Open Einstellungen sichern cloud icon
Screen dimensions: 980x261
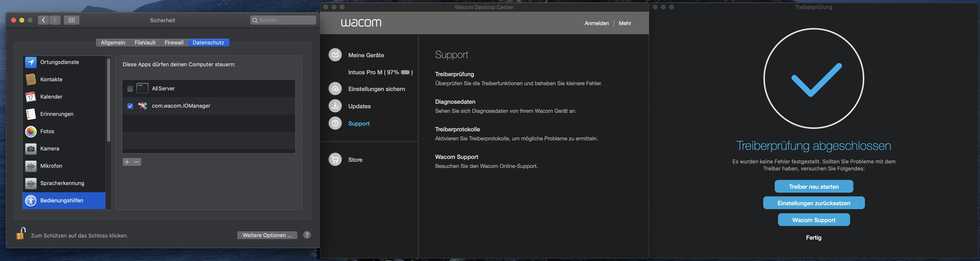tap(335, 89)
